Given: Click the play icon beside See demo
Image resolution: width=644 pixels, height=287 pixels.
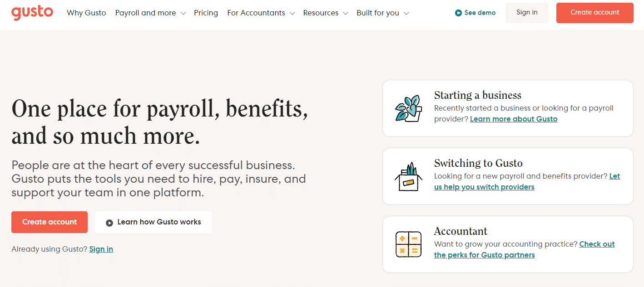Looking at the screenshot, I should [459, 13].
